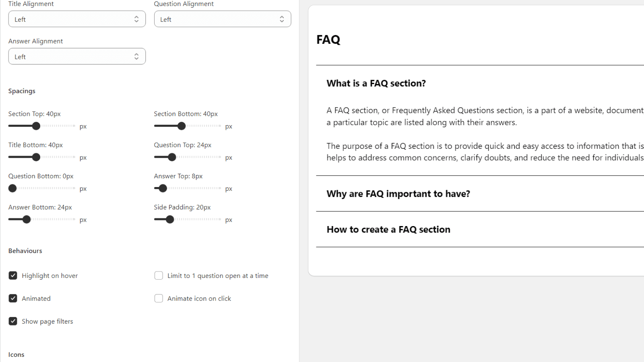
Task: Click the Answer Bottom slider handle
Action: 27,219
